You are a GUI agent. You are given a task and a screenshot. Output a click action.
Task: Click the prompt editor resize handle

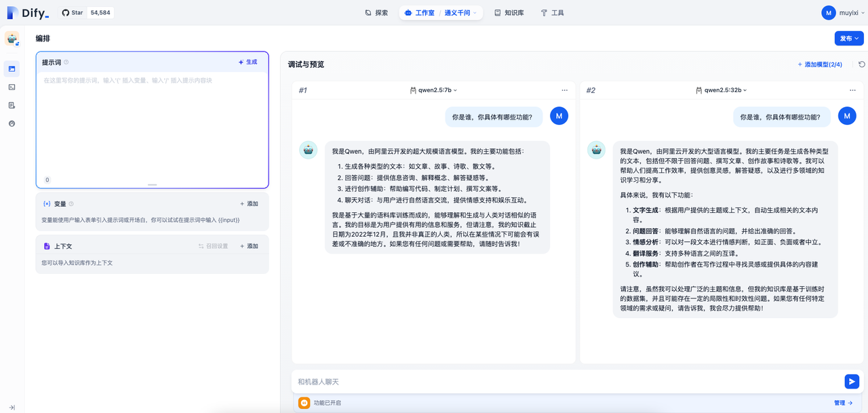point(152,184)
